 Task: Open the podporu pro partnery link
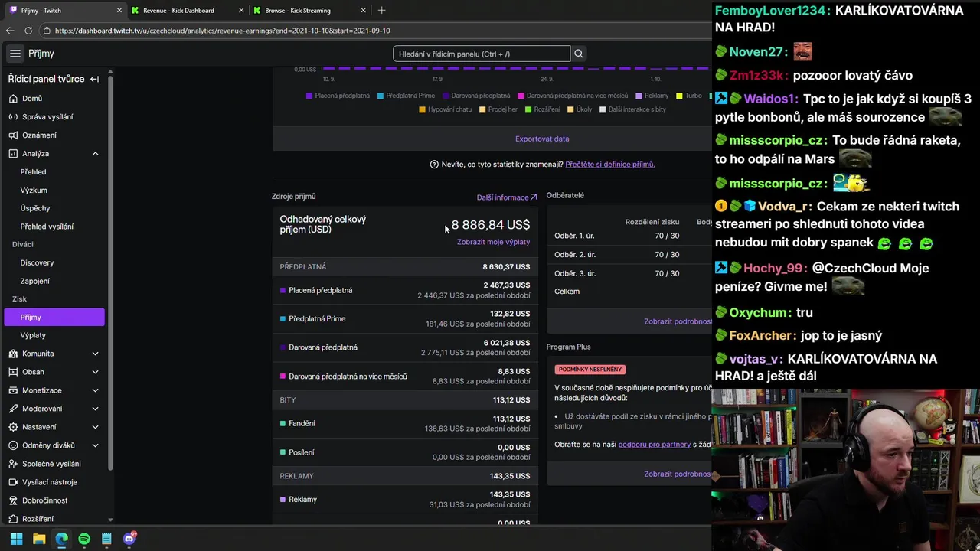654,445
